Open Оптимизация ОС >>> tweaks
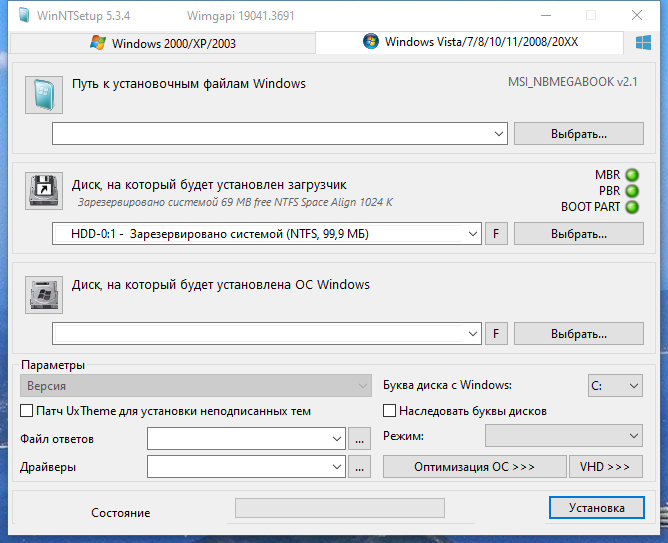This screenshot has height=543, width=668. click(x=475, y=467)
